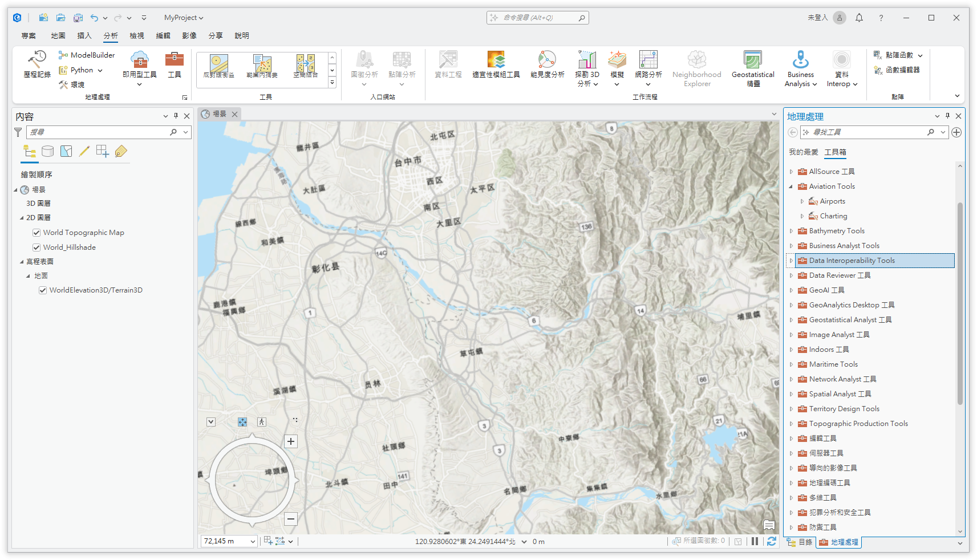
Task: Uncheck the World_Hillshade layer
Action: pos(37,247)
